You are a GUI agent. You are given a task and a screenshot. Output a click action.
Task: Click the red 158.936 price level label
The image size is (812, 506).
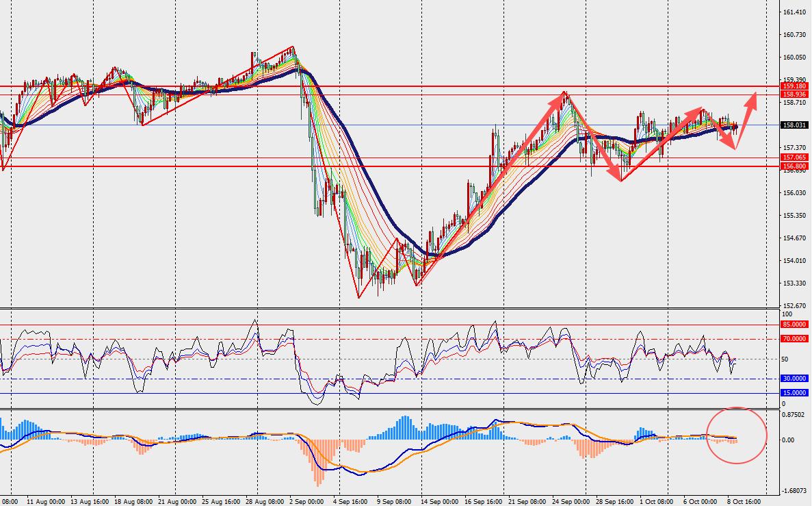click(794, 94)
